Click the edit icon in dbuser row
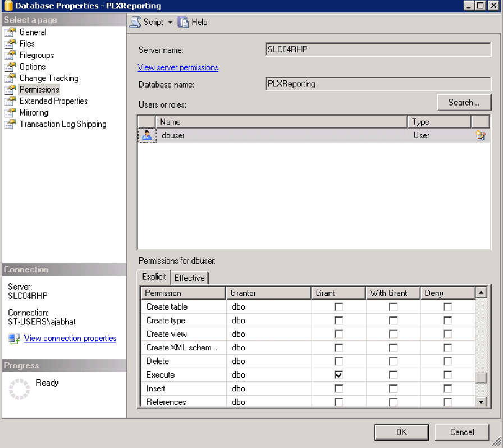 tap(480, 135)
